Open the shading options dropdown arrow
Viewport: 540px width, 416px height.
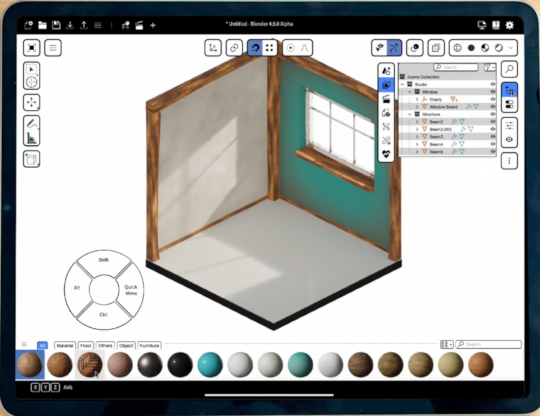pos(511,48)
